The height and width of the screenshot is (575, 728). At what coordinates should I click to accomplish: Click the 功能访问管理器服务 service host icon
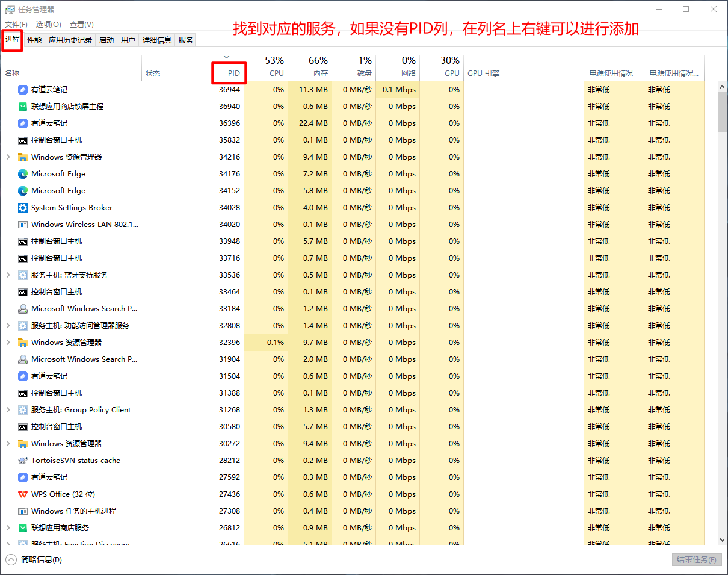[23, 325]
